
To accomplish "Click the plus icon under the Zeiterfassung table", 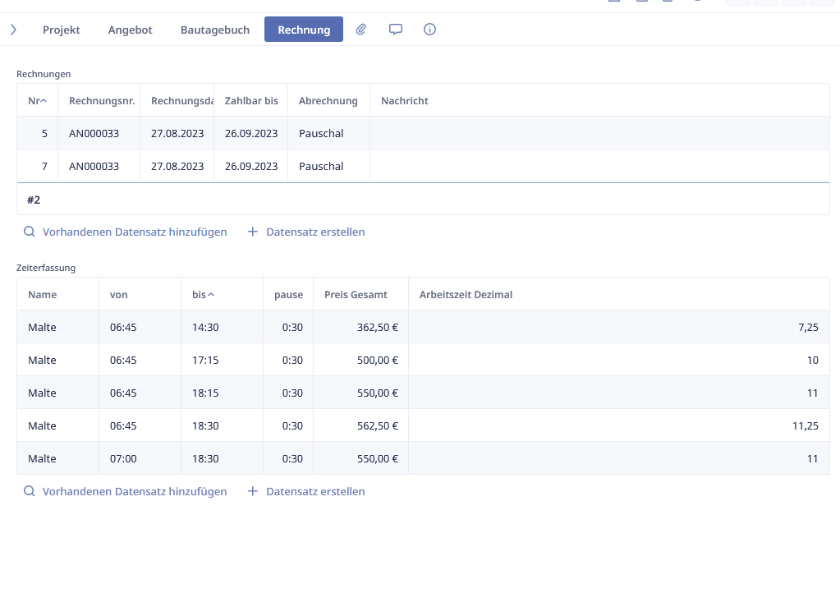I will coord(253,491).
